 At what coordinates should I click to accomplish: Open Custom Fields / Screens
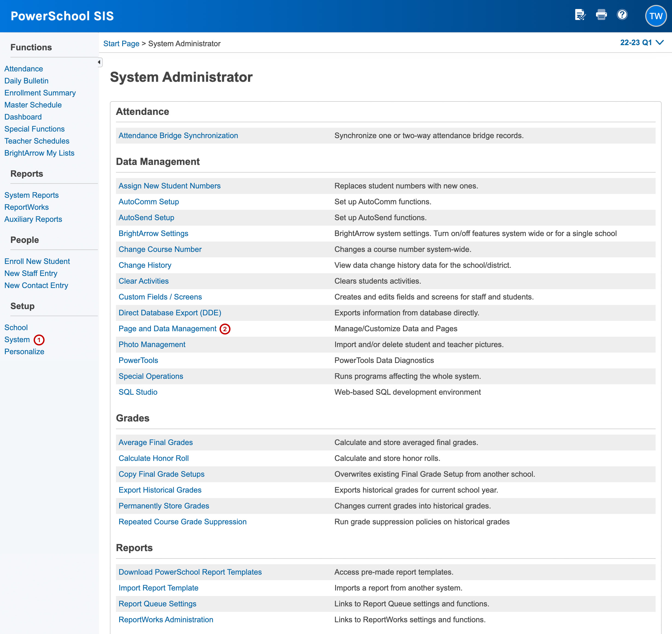pyautogui.click(x=160, y=297)
